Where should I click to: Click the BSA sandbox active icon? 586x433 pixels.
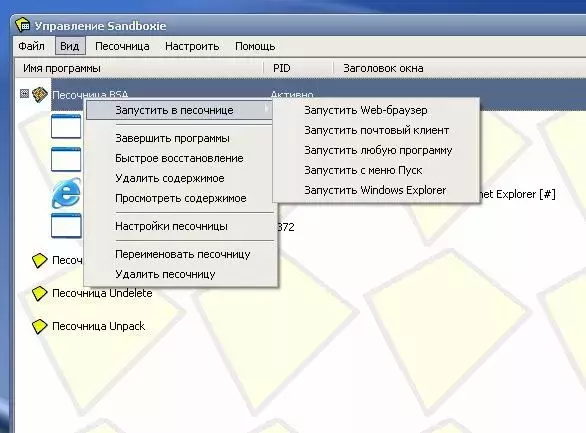40,94
